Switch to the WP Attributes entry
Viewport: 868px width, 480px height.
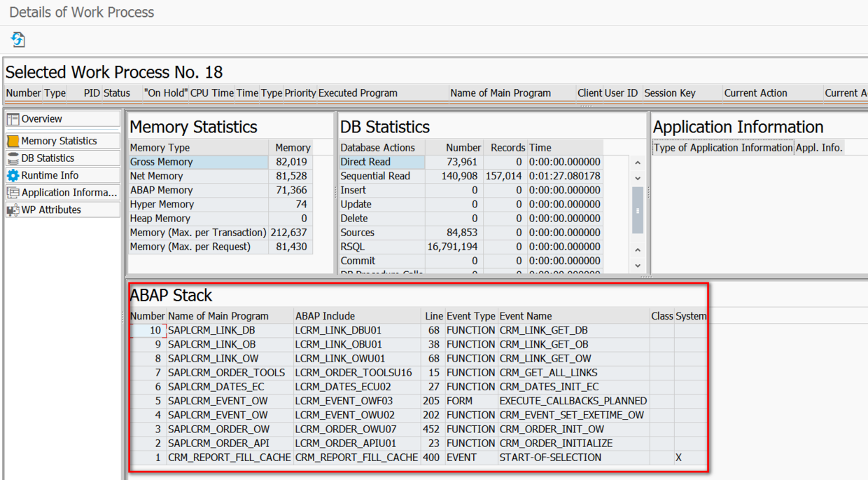pos(63,210)
